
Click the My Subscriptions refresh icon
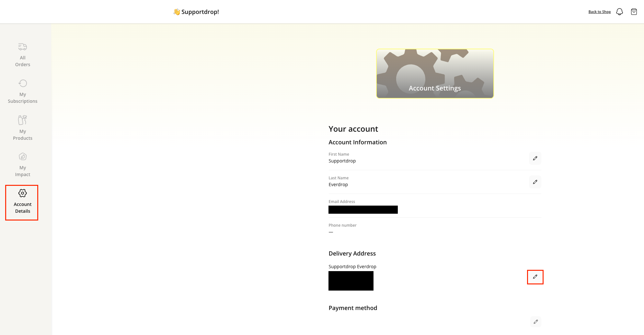pos(23,83)
